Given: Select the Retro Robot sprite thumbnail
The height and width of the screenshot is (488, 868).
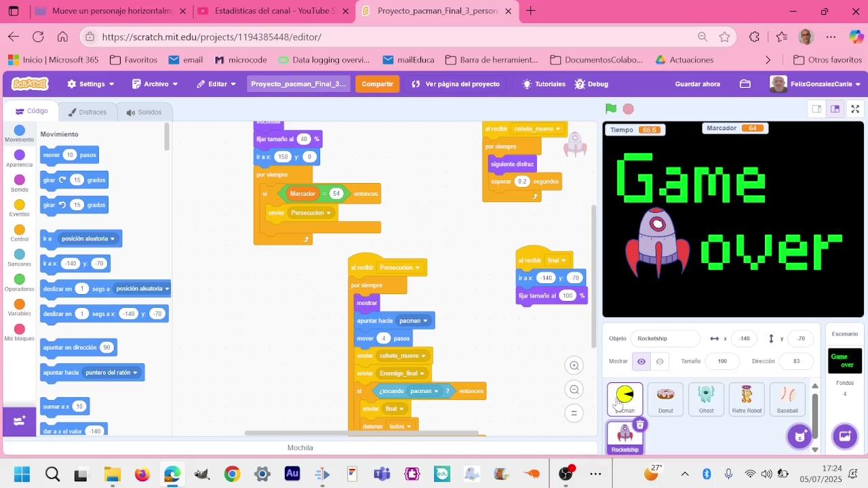Looking at the screenshot, I should click(x=747, y=399).
